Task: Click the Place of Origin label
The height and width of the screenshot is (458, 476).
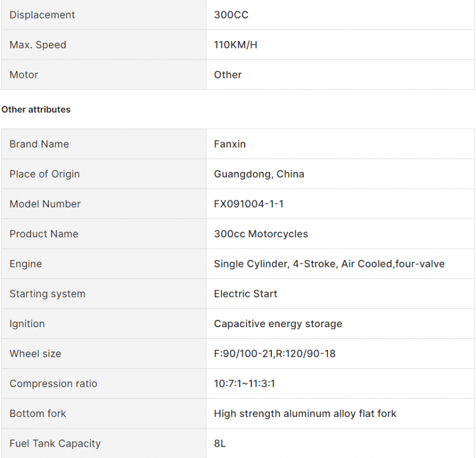Action: pos(45,174)
